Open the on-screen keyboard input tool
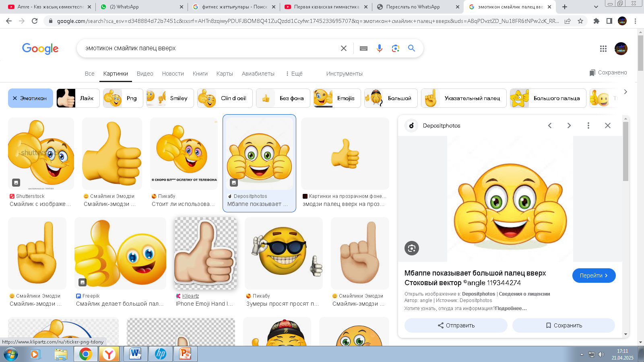This screenshot has width=644, height=362. 363,48
